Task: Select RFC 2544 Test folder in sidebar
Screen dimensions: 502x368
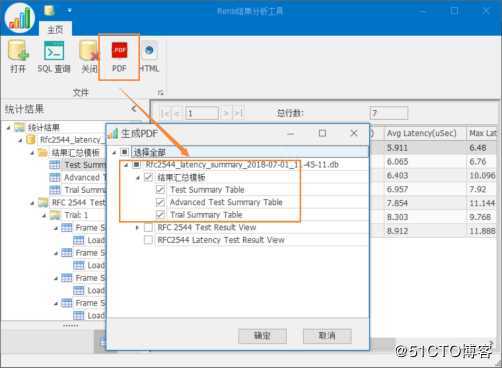Action: coord(79,202)
